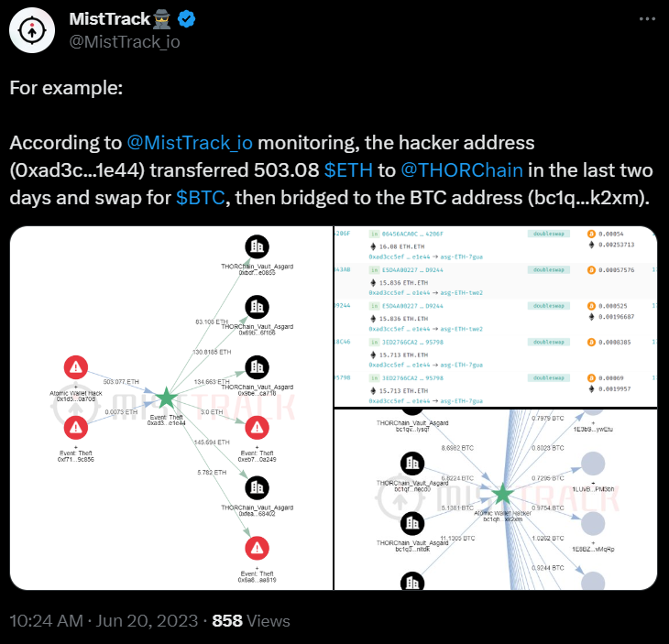Screen dimensions: 669x644
Task: Click the Atomic Wallet Hack alert icon
Action: coord(76,367)
